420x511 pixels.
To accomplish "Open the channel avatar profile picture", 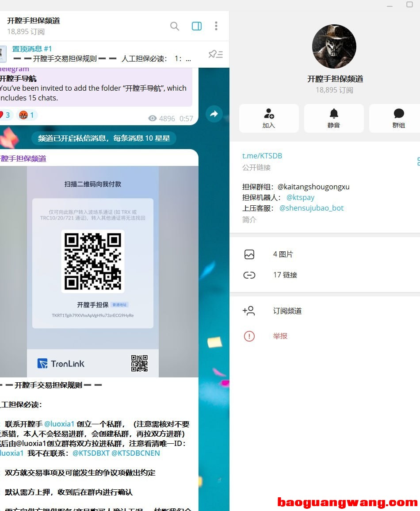I will tap(334, 46).
